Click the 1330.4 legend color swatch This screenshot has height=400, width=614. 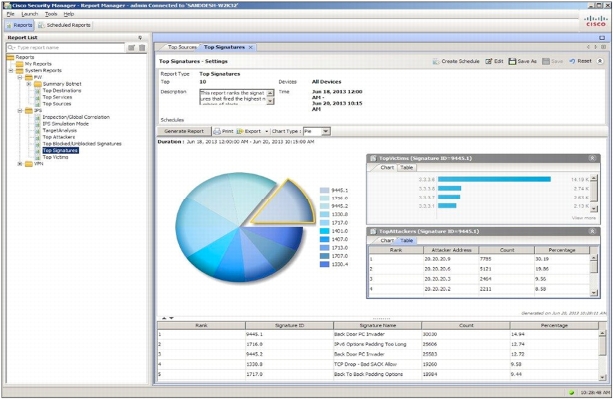pos(325,264)
